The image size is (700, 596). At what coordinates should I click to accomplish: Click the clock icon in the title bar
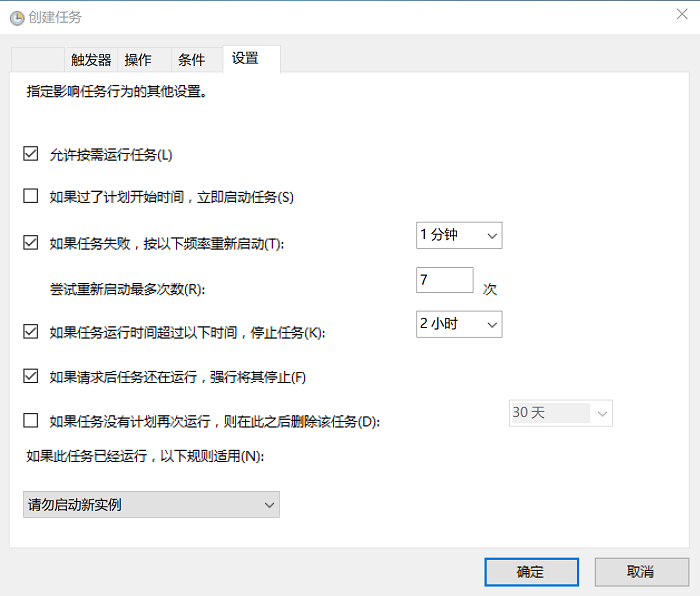[17, 17]
